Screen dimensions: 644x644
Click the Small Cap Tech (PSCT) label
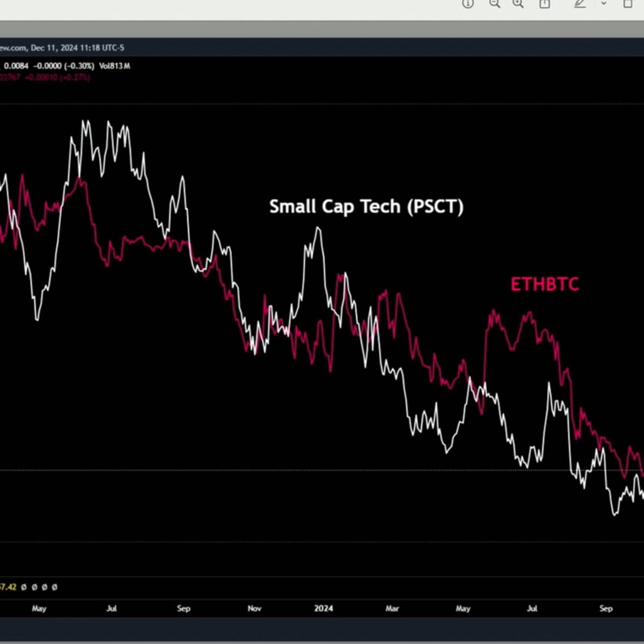[x=366, y=207]
